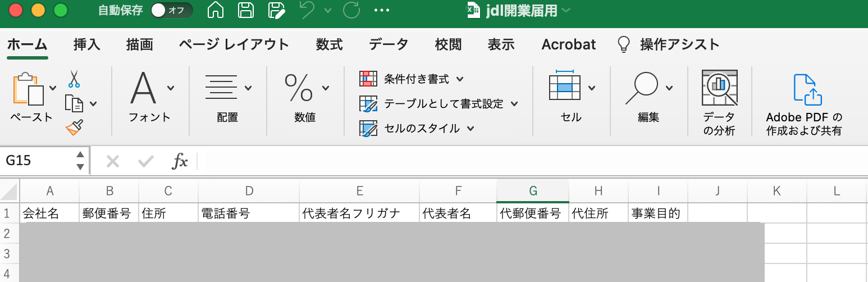Viewport: 868px width, 282px height.
Task: Open データの分析 (Analyze Data) tool
Action: [719, 103]
